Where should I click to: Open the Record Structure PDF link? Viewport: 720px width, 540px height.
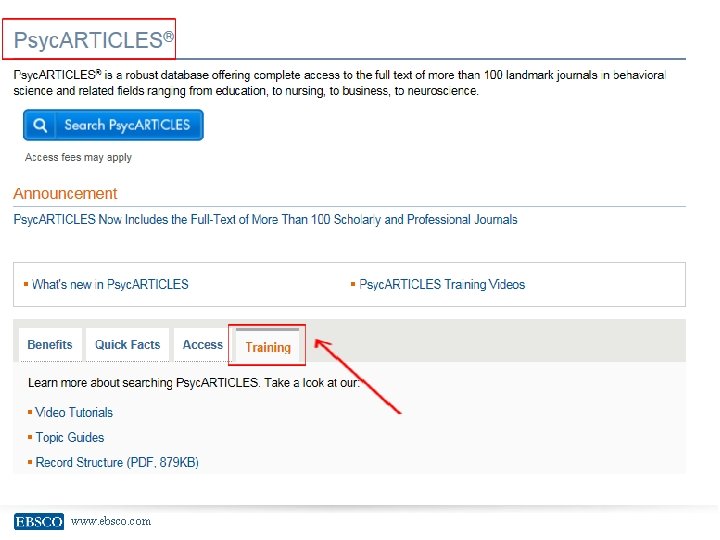tap(117, 462)
